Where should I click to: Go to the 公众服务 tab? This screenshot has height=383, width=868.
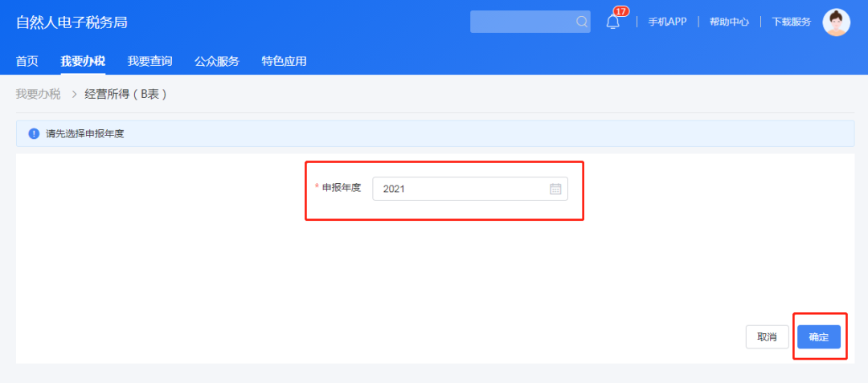216,61
